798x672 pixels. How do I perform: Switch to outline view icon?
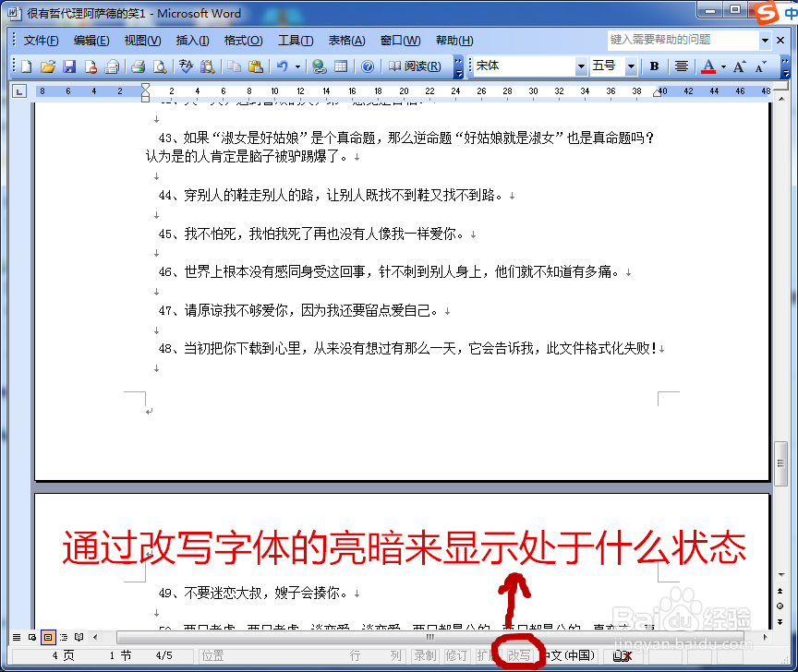pos(64,637)
